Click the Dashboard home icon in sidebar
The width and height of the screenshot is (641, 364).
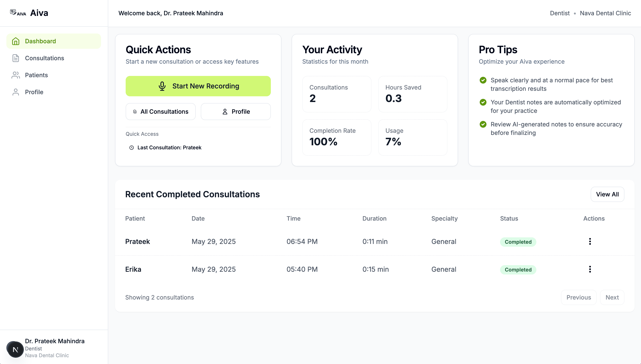(16, 41)
